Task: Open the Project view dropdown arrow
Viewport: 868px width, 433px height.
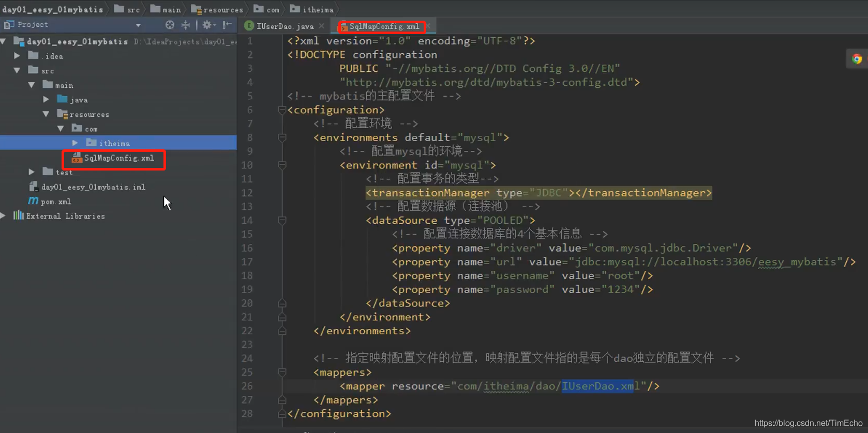Action: tap(138, 25)
